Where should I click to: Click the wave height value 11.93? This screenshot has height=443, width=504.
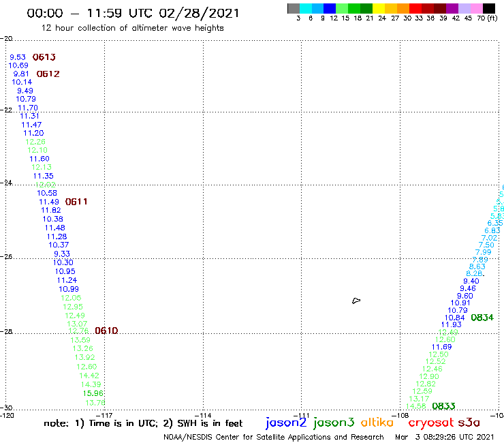coord(452,324)
